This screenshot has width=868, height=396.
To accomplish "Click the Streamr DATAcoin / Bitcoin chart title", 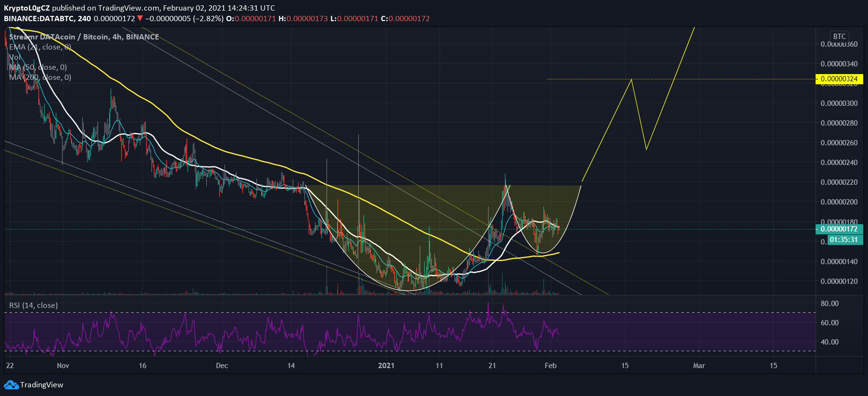I will [x=84, y=37].
